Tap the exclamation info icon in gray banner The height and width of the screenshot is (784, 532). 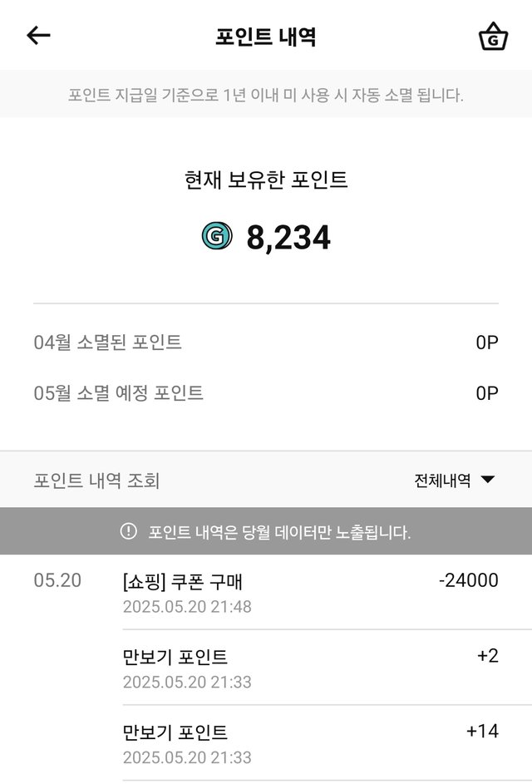coord(129,530)
